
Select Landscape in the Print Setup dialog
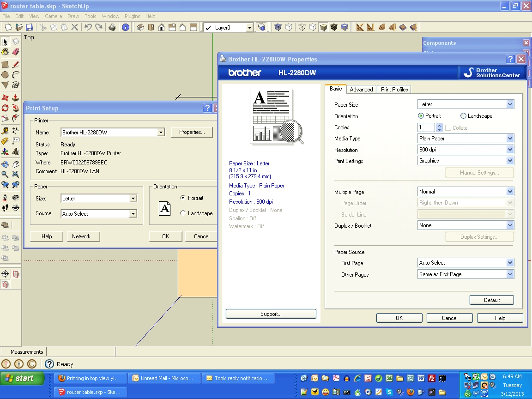[183, 213]
